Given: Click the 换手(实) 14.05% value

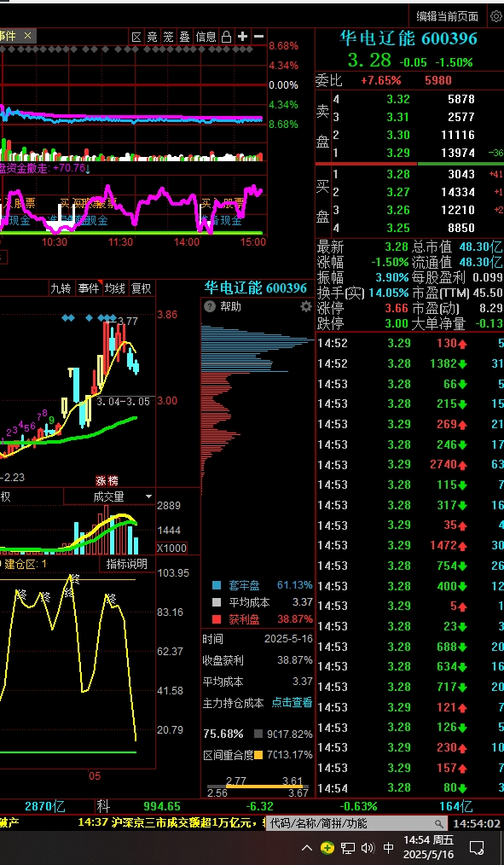Looking at the screenshot, I should (389, 293).
